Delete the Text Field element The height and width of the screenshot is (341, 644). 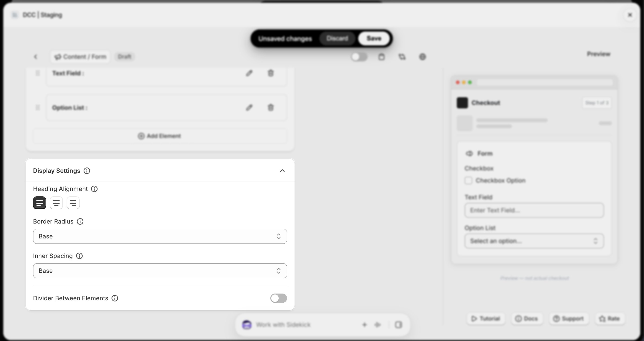point(271,73)
